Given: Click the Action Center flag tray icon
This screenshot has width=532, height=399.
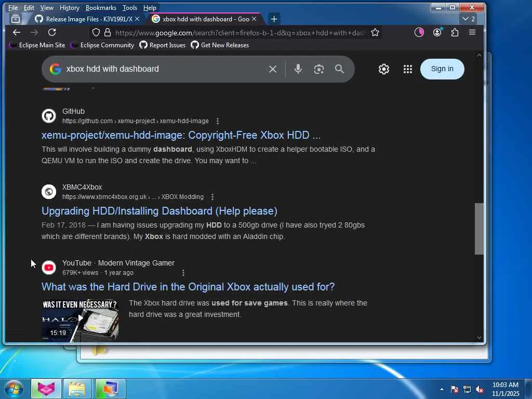Looking at the screenshot, I should [455, 389].
